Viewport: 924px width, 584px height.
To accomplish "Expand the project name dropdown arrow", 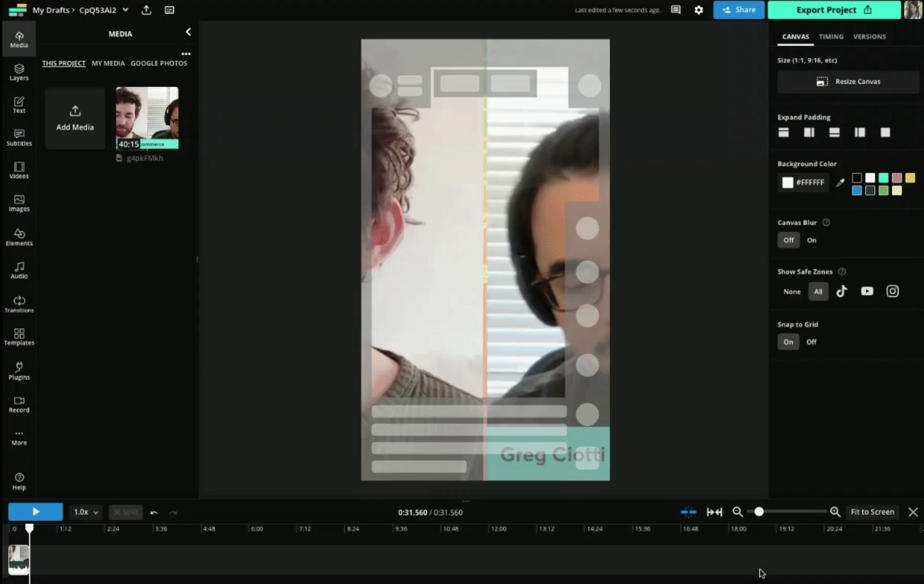I will pos(126,10).
